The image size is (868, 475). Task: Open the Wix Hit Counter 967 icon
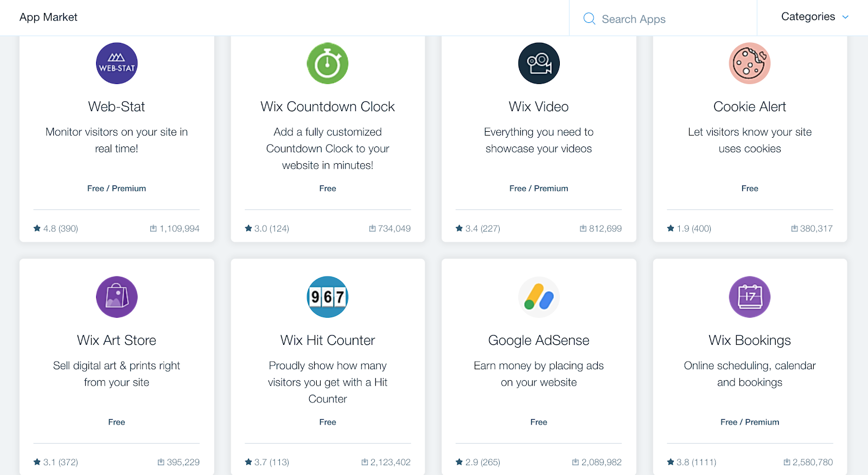pyautogui.click(x=328, y=297)
